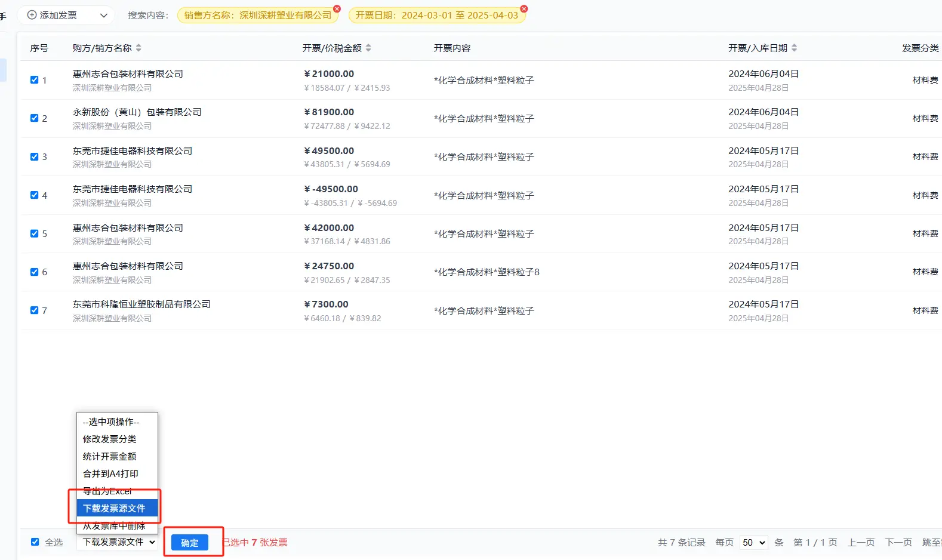Viewport: 942px width, 560px height.
Task: Uncheck row 6 checkbox
Action: [x=35, y=272]
